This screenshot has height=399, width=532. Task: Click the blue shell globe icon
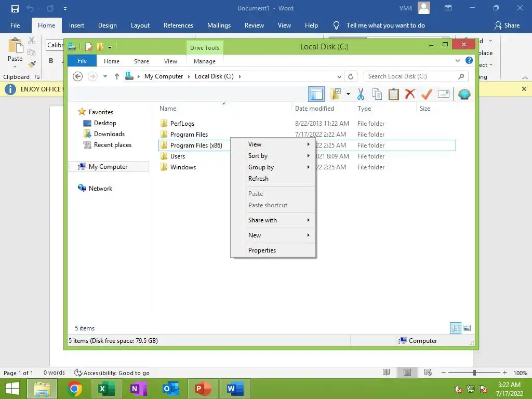click(x=464, y=94)
